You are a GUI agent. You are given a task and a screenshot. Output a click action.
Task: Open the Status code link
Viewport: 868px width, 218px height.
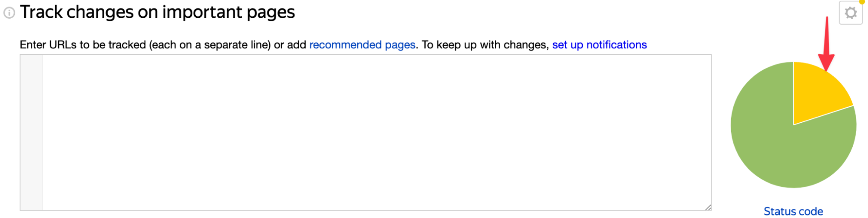pyautogui.click(x=793, y=211)
